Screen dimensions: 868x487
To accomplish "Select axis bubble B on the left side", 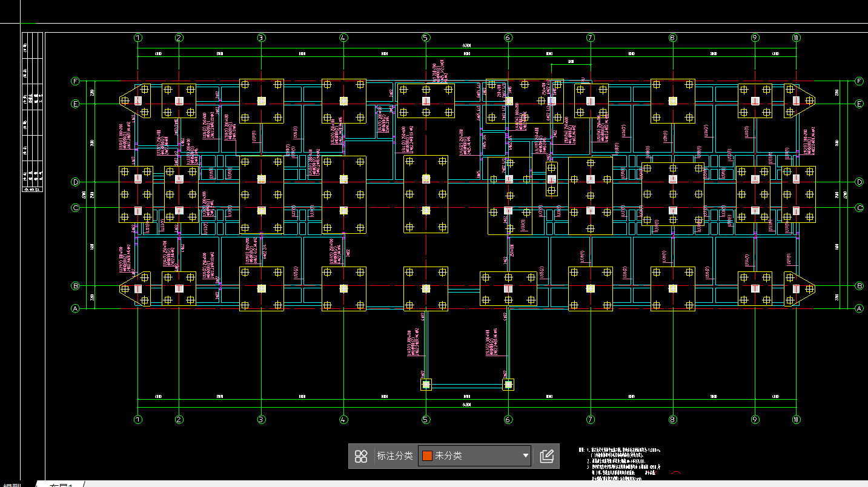I will 76,285.
